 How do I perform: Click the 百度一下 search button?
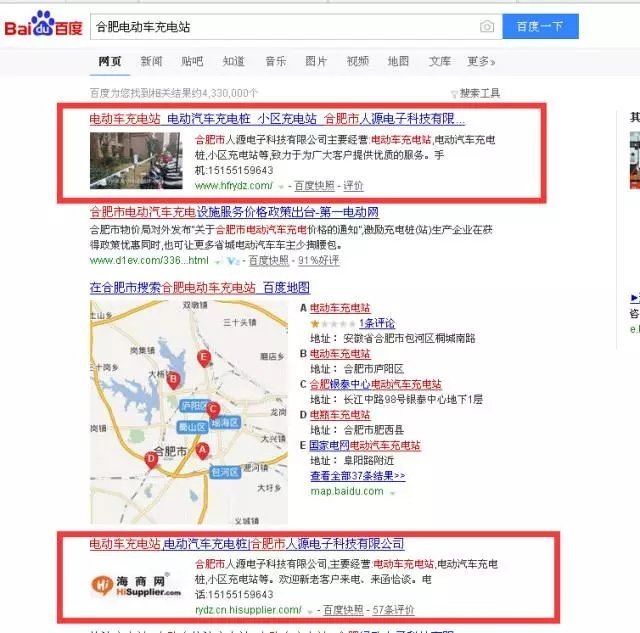[x=540, y=27]
